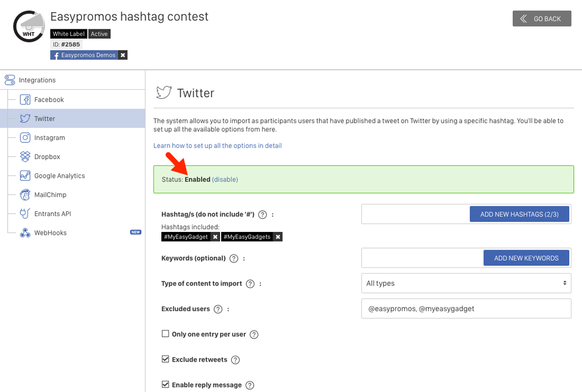Open help for Type of content to import
The image size is (582, 392).
[250, 283]
